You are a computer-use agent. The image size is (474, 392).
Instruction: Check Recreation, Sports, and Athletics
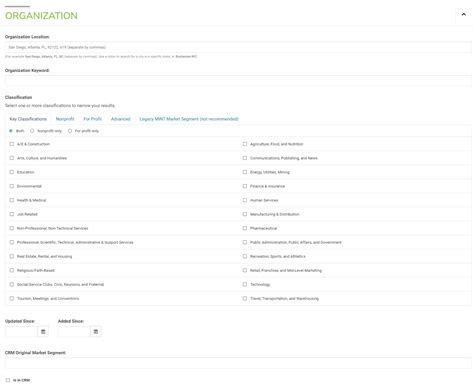[x=245, y=256]
